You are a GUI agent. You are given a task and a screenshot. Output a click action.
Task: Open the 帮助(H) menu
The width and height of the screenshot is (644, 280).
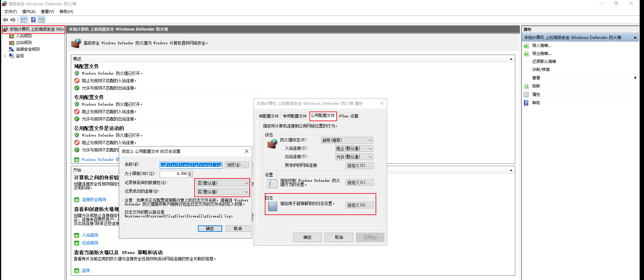click(x=66, y=12)
